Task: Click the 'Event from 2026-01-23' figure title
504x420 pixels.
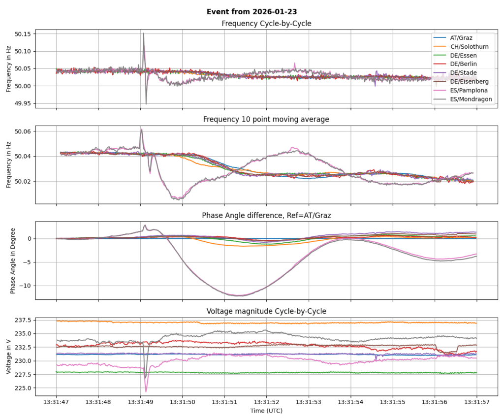Action: pos(252,12)
